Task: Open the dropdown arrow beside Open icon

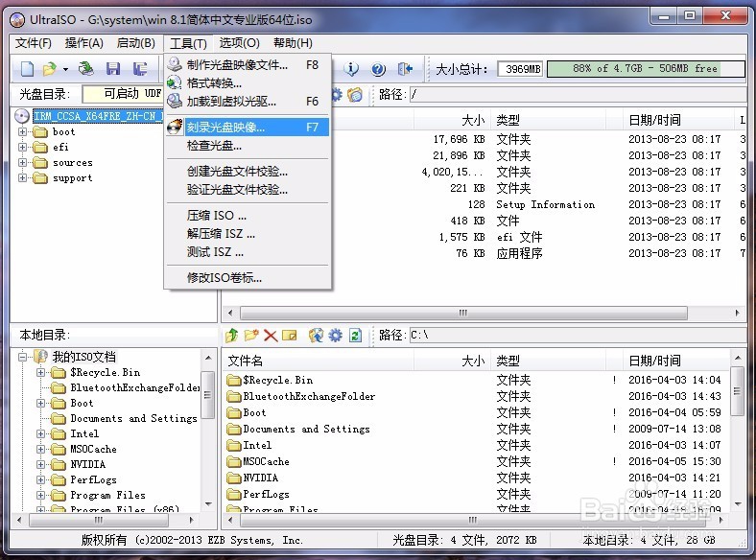Action: pyautogui.click(x=65, y=69)
